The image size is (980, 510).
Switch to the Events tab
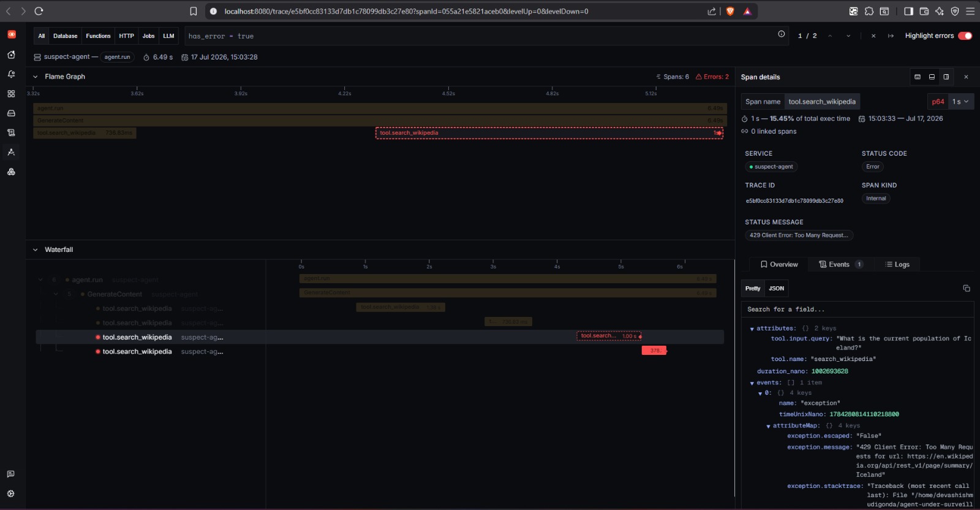(x=841, y=264)
